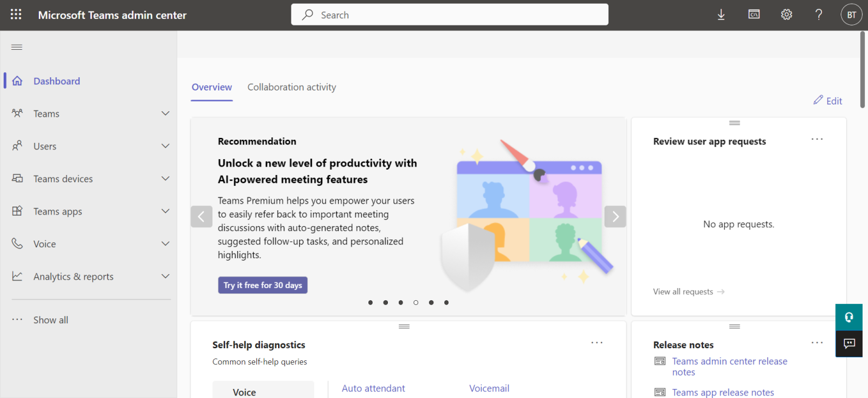Click the Edit pencil icon
Screen dimensions: 868x398
[818, 100]
